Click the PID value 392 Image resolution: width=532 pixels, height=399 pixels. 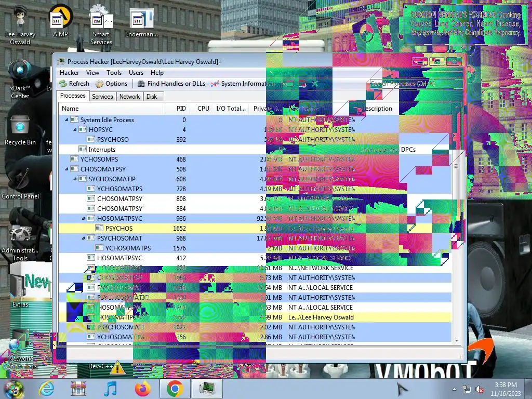pos(181,139)
